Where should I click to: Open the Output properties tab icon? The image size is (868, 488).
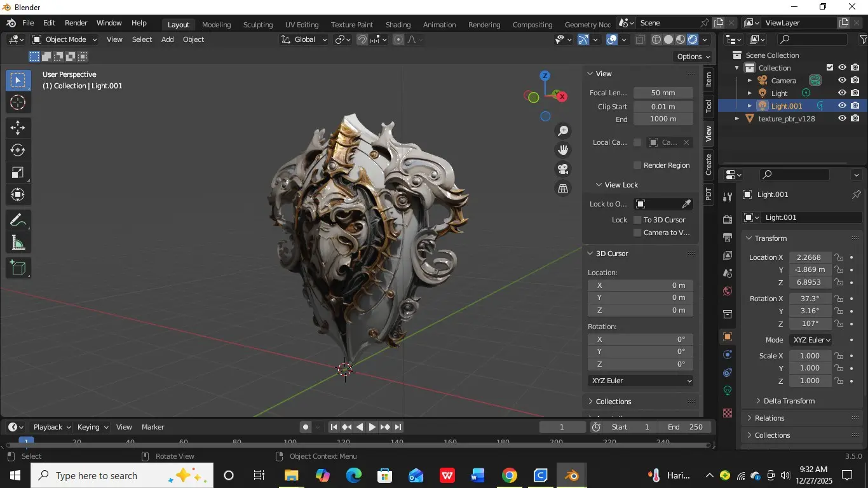(x=728, y=237)
